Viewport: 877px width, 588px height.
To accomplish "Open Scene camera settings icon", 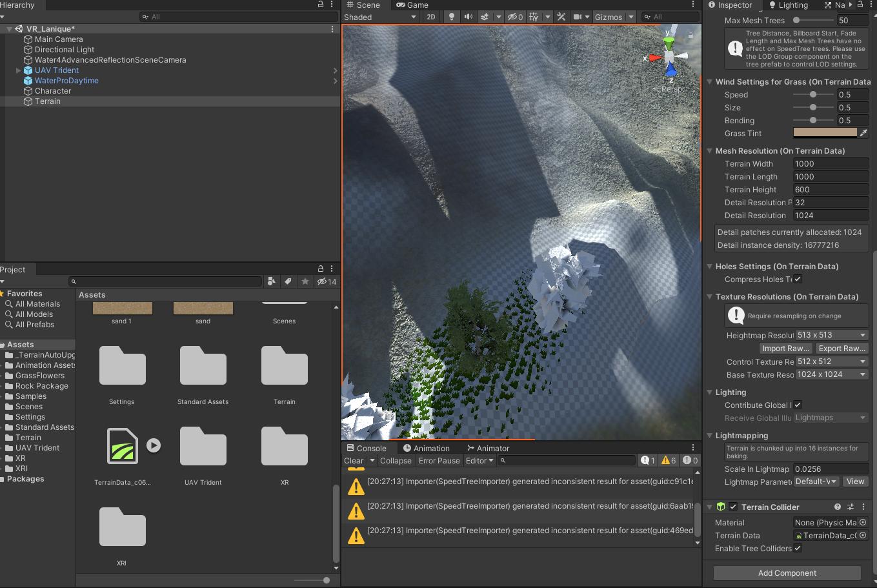I will pyautogui.click(x=578, y=17).
